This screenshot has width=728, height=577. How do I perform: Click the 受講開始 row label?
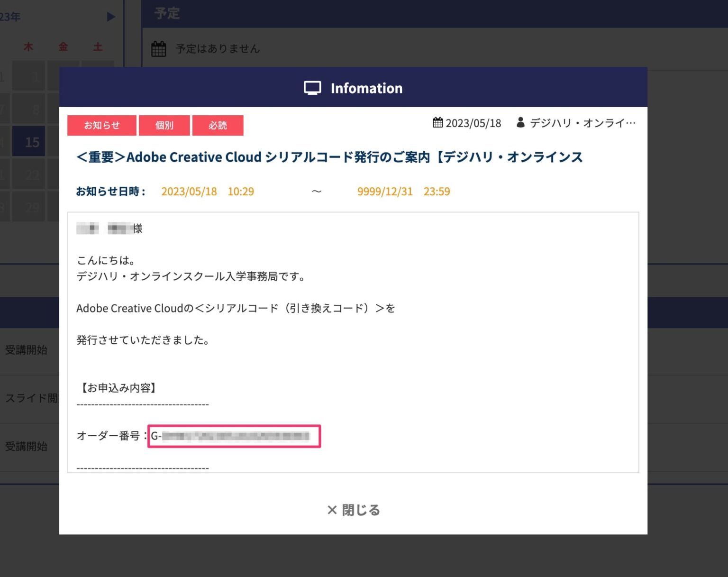pyautogui.click(x=26, y=350)
